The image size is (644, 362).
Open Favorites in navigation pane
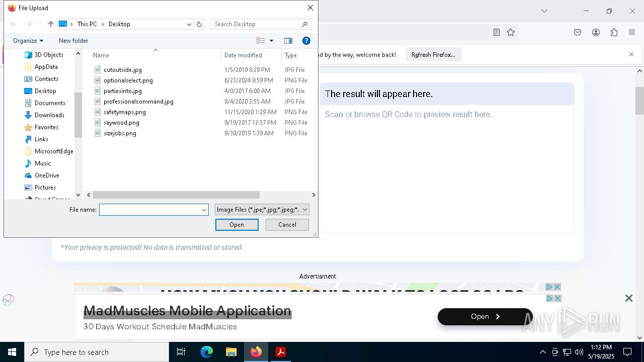[46, 127]
